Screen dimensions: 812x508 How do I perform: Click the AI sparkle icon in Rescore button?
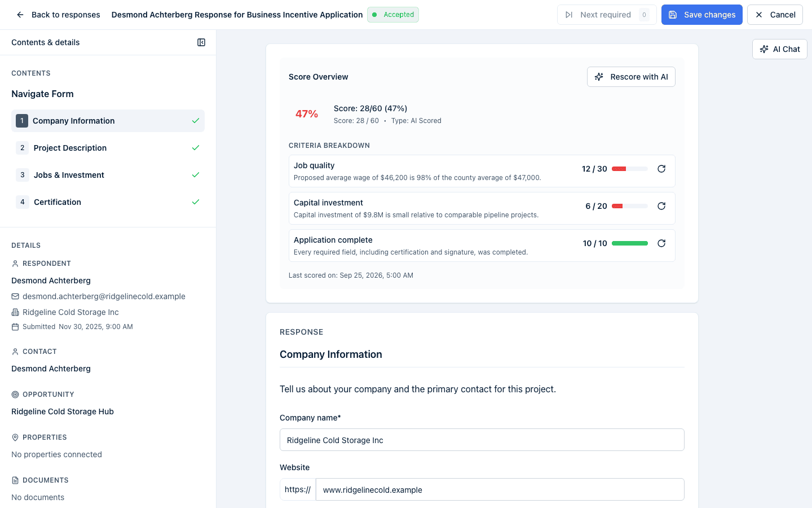tap(599, 77)
